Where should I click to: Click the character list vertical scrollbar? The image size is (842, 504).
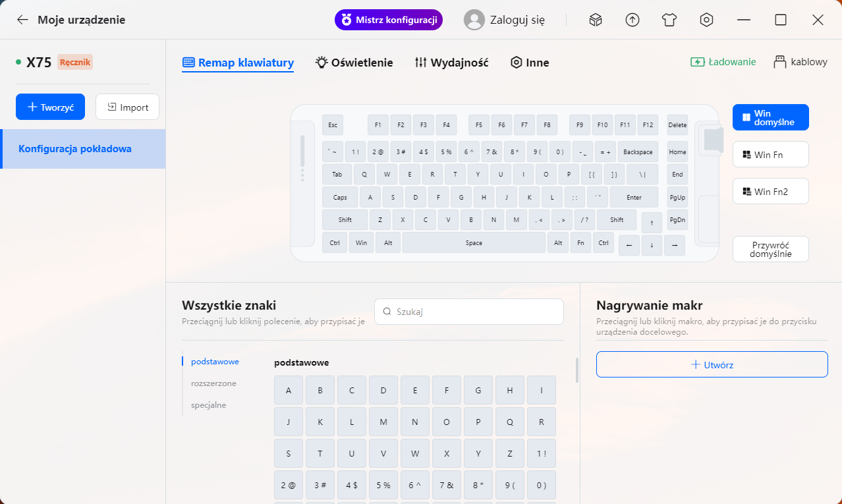click(x=577, y=370)
